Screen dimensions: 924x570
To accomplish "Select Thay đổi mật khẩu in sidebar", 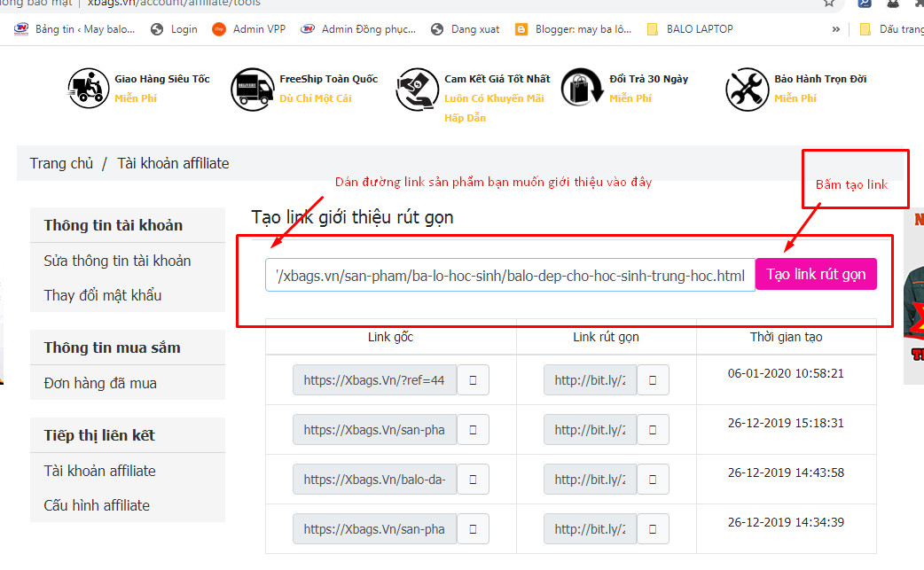I will tap(103, 295).
